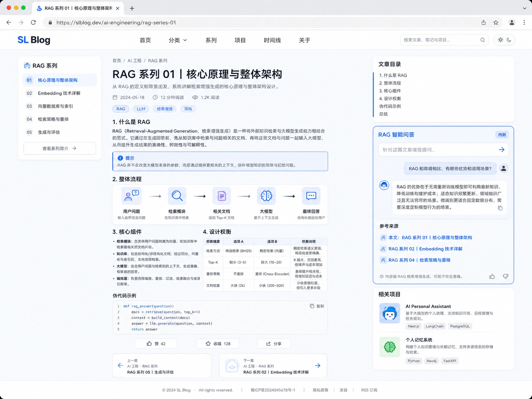Open a new browser tab with plus icon
The width and height of the screenshot is (532, 399).
[x=132, y=8]
